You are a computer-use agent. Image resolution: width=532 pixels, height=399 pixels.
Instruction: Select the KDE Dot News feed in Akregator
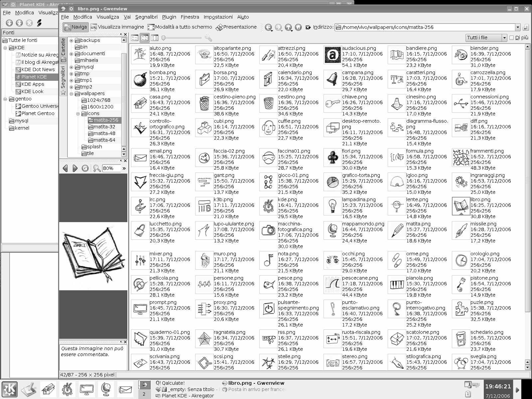[35, 69]
